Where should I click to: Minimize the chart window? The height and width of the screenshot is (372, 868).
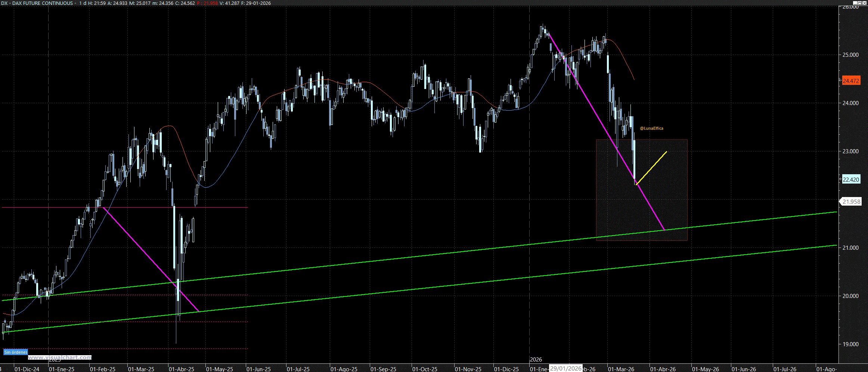[855, 3]
